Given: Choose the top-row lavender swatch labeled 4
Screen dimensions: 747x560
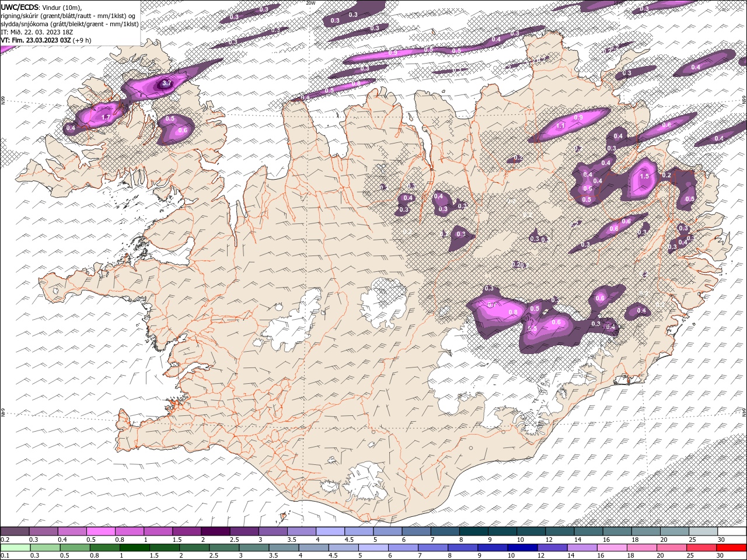Looking at the screenshot, I should pyautogui.click(x=330, y=531).
